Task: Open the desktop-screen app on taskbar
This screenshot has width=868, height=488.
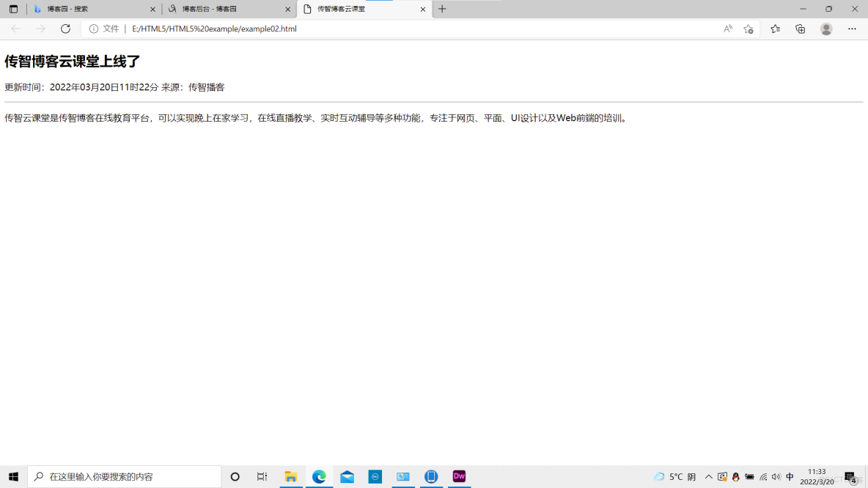Action: [403, 476]
